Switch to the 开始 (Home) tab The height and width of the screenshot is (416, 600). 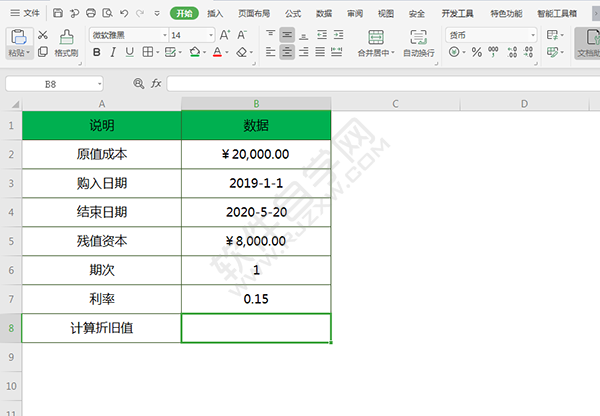pos(184,13)
